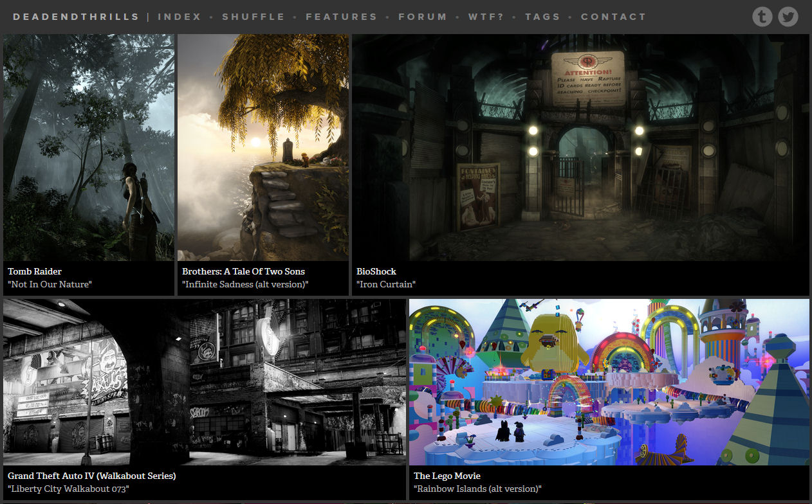Open the Tomb Raider forest screenshot
812x504 pixels.
pyautogui.click(x=89, y=147)
